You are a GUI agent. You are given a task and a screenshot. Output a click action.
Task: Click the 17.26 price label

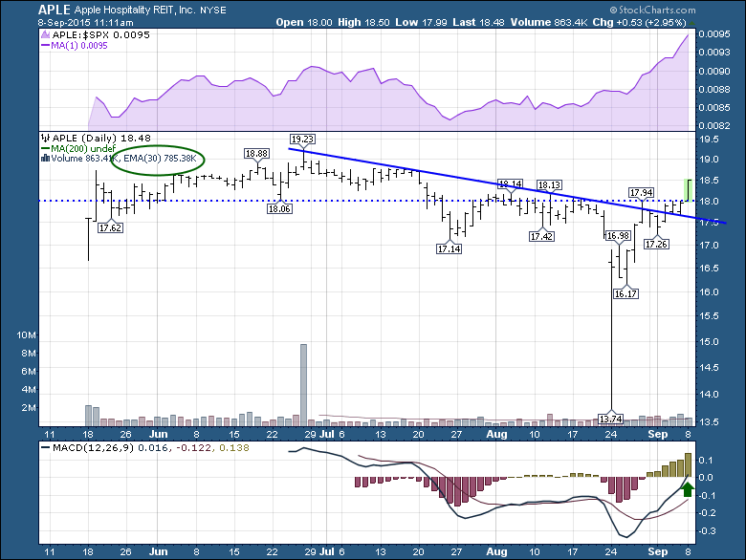(656, 245)
